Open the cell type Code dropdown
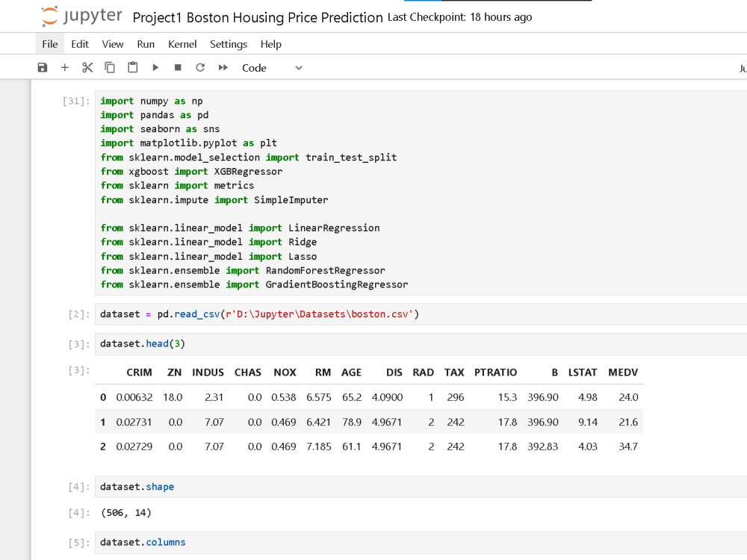Image resolution: width=747 pixels, height=560 pixels. [x=272, y=68]
